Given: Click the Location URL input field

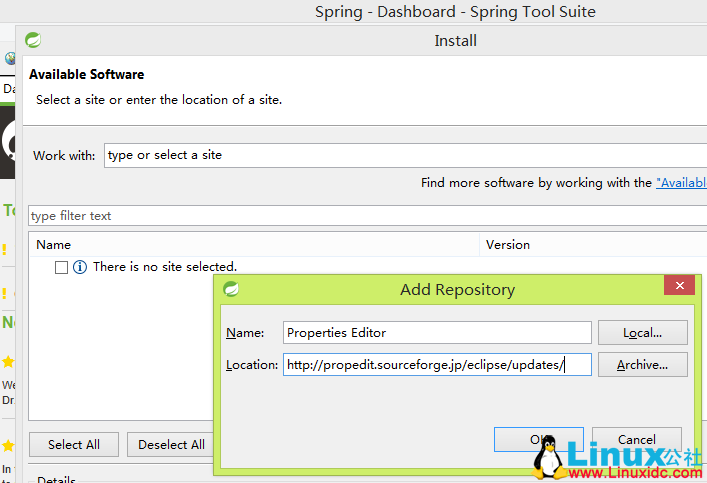Looking at the screenshot, I should coord(437,364).
